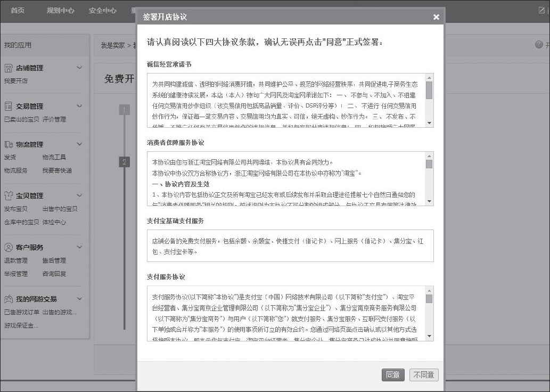Open the 咨询回复 link
Image resolution: width=550 pixels, height=392 pixels.
54,274
